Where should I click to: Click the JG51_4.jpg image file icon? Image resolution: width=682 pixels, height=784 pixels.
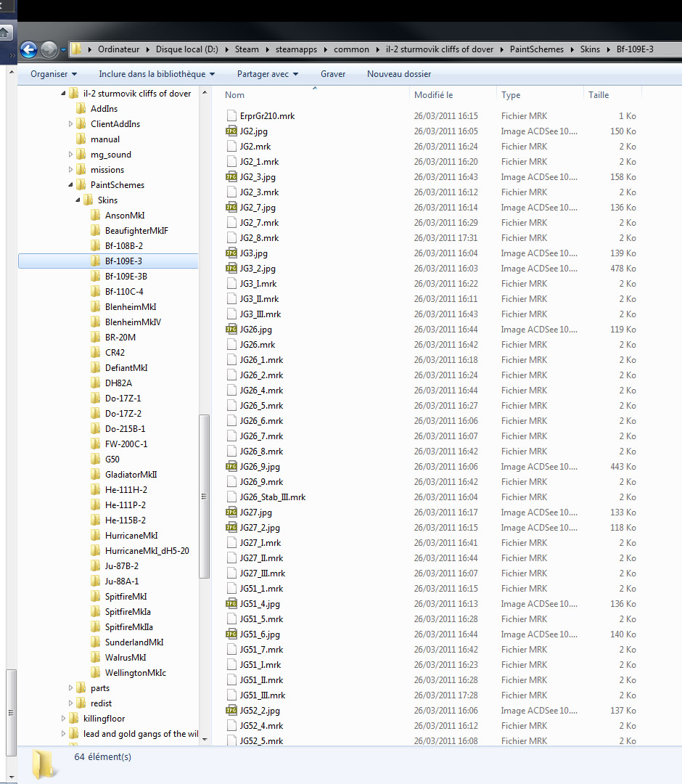tap(231, 604)
